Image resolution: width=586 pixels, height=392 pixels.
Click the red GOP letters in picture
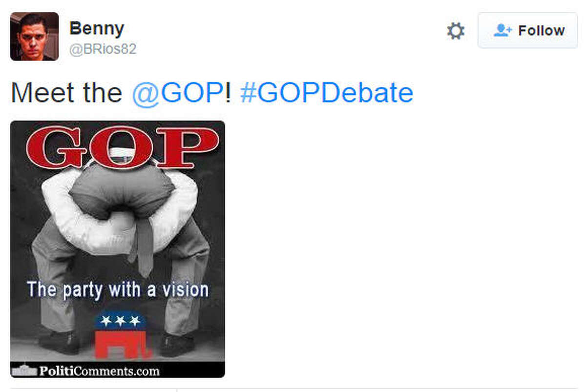coord(122,147)
